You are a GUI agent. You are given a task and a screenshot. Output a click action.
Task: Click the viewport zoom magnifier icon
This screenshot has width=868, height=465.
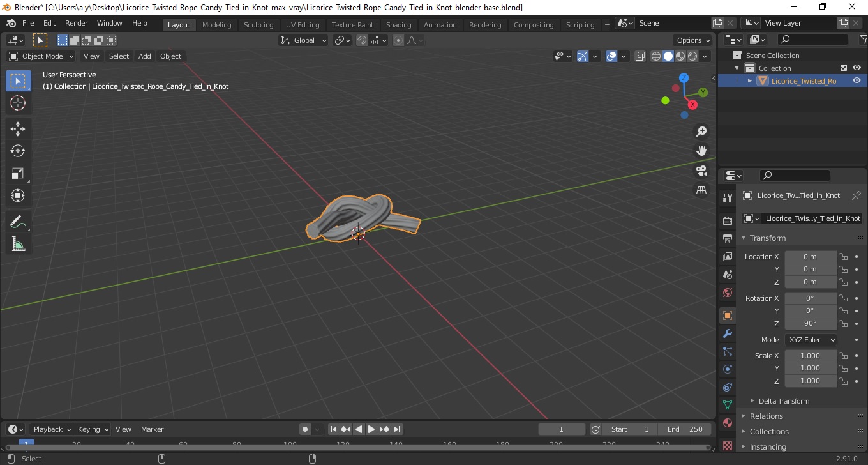tap(701, 132)
